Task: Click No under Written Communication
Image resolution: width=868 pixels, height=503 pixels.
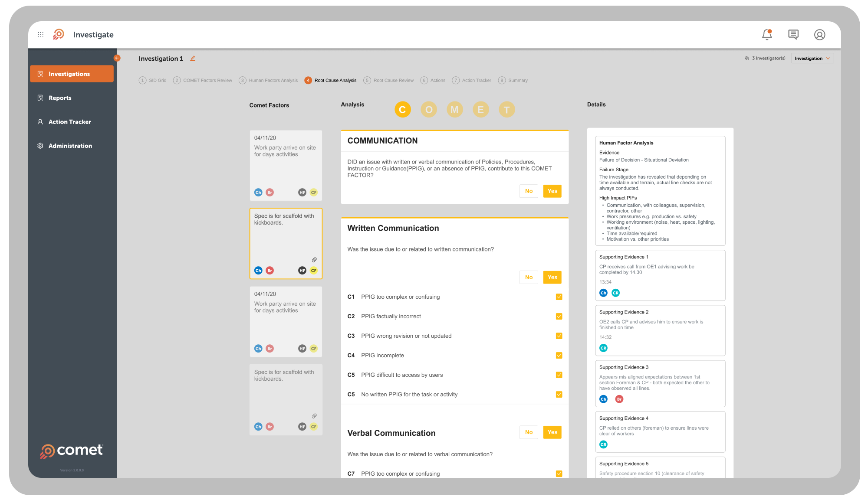Action: pyautogui.click(x=529, y=277)
